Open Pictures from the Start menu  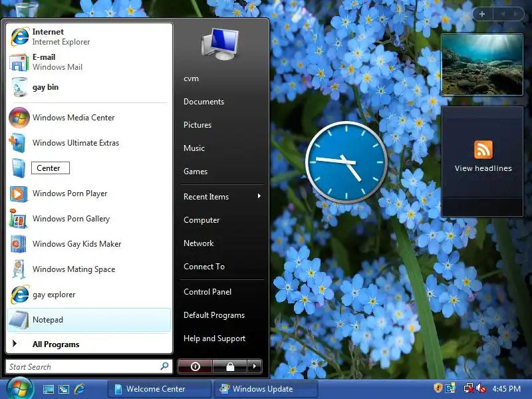(198, 125)
